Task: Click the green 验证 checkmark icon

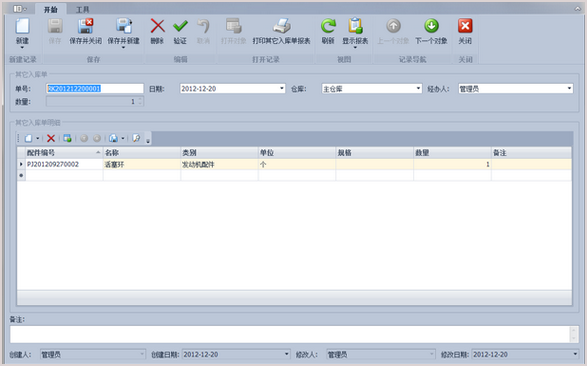Action: 180,26
